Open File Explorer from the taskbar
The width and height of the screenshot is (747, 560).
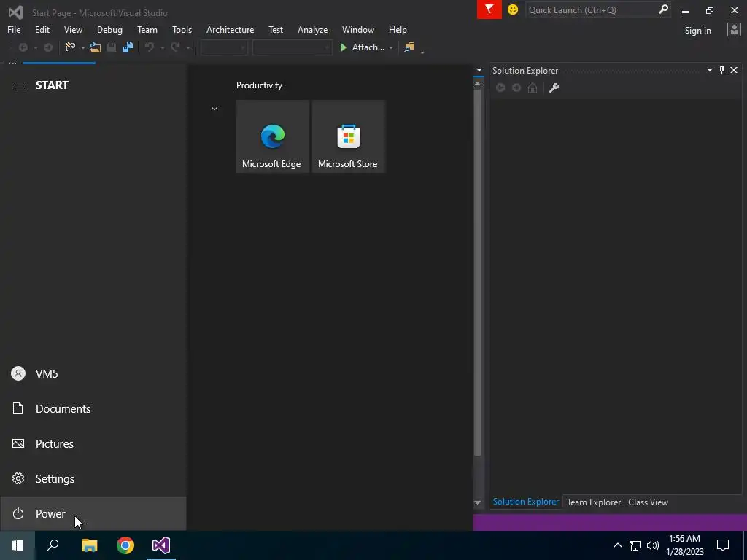point(89,545)
